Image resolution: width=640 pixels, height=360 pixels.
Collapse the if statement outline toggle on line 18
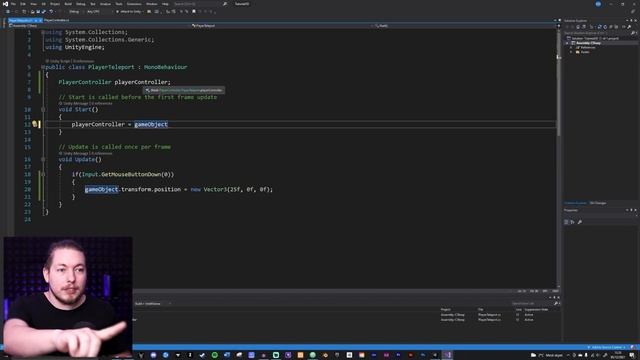point(43,174)
